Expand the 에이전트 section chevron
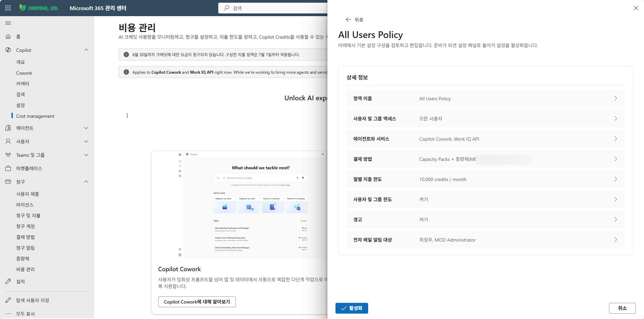The image size is (644, 319). pyautogui.click(x=86, y=128)
